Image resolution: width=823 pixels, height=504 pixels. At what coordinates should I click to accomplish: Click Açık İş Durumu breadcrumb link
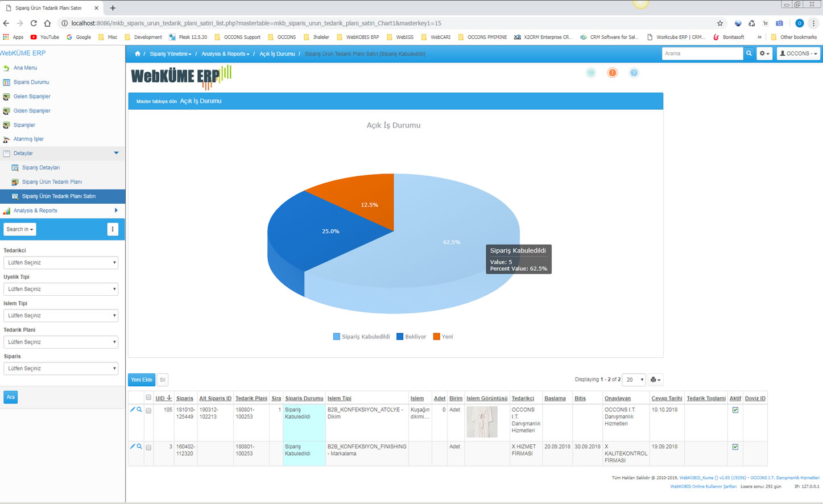(277, 54)
